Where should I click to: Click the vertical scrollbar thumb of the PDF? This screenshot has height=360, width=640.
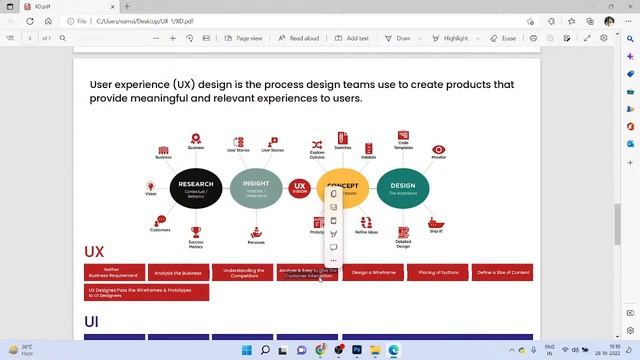[x=617, y=224]
